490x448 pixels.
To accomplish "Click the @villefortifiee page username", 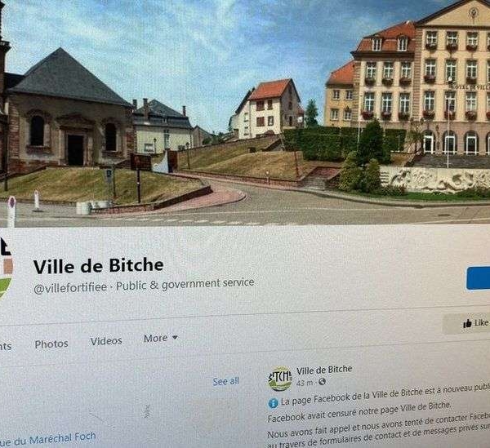I will 70,287.
